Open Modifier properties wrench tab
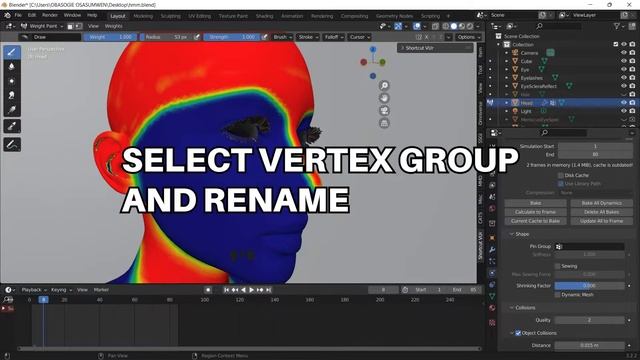Viewport: 640px width, 360px height. coord(492,249)
